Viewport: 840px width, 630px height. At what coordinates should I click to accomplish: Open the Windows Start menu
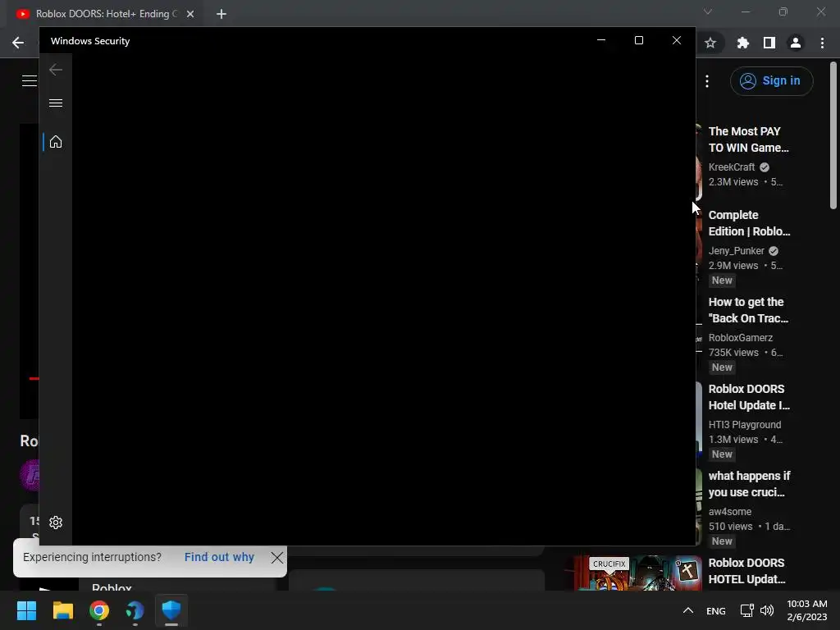click(26, 610)
